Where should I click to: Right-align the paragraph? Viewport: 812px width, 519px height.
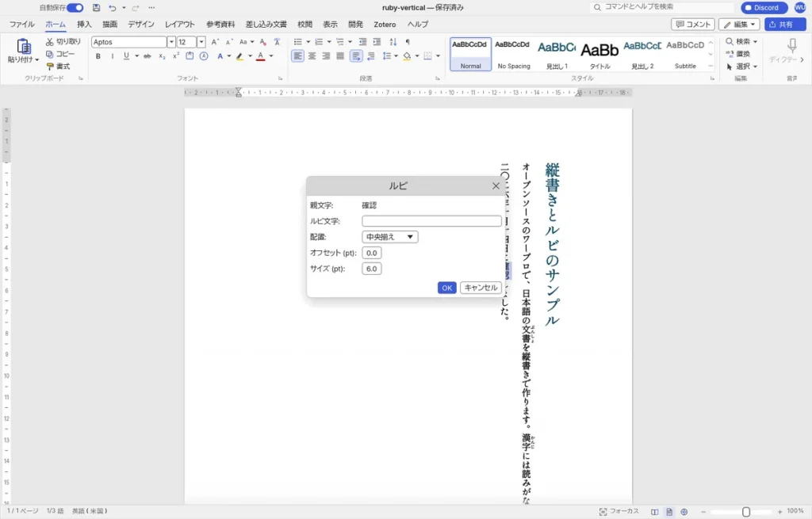click(326, 56)
